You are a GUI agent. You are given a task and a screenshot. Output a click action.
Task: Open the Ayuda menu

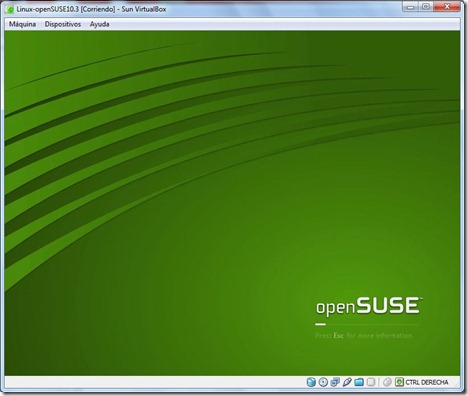click(x=99, y=24)
